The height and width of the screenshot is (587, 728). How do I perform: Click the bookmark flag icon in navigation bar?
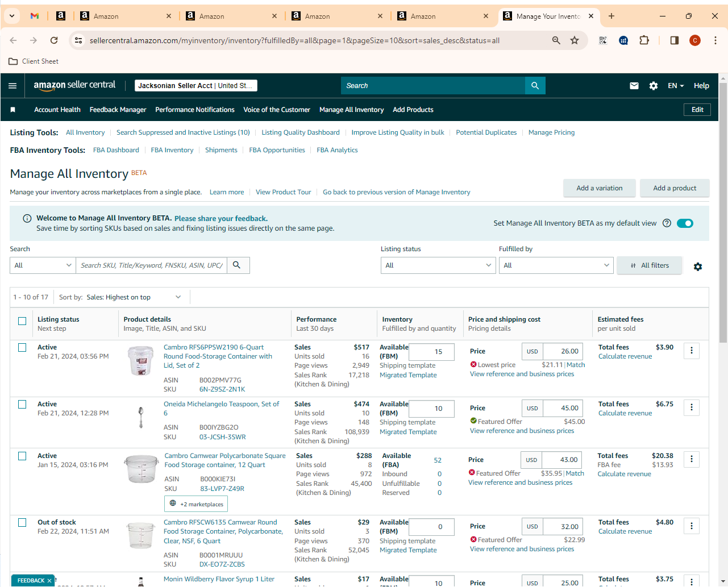(13, 110)
